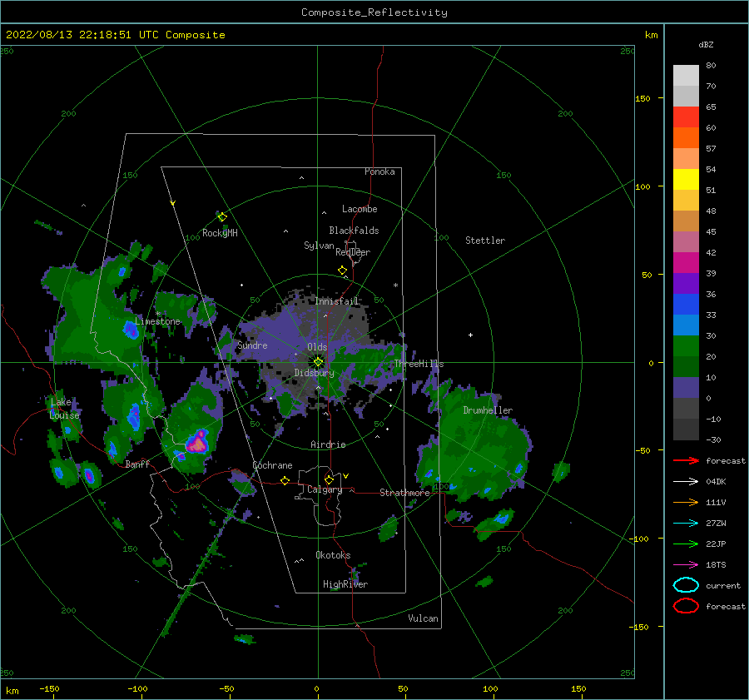Click the light blue 33 dBZ swatch
Screen dimensions: 749x700
click(686, 325)
